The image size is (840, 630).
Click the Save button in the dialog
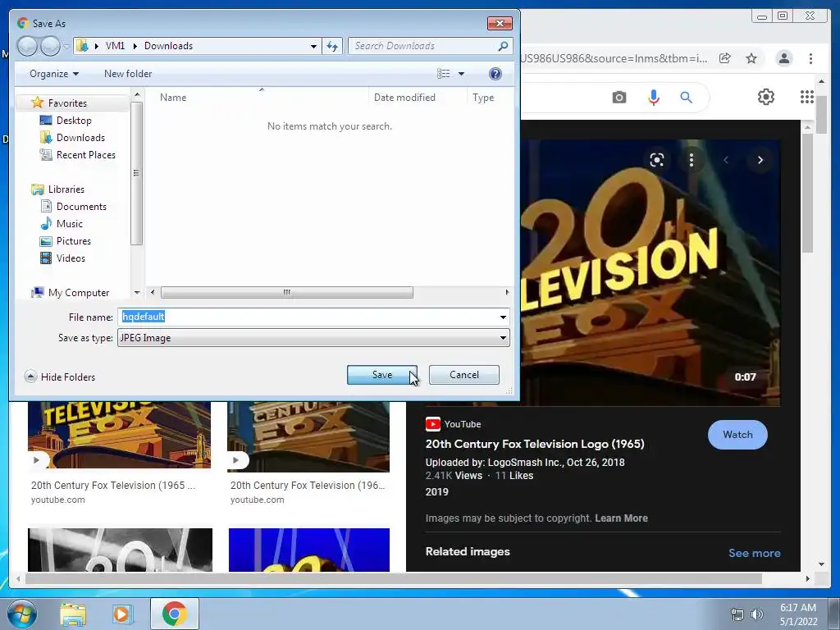pos(381,375)
